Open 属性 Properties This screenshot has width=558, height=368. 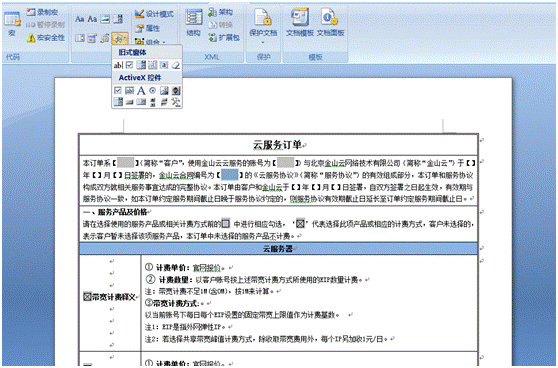pos(148,28)
